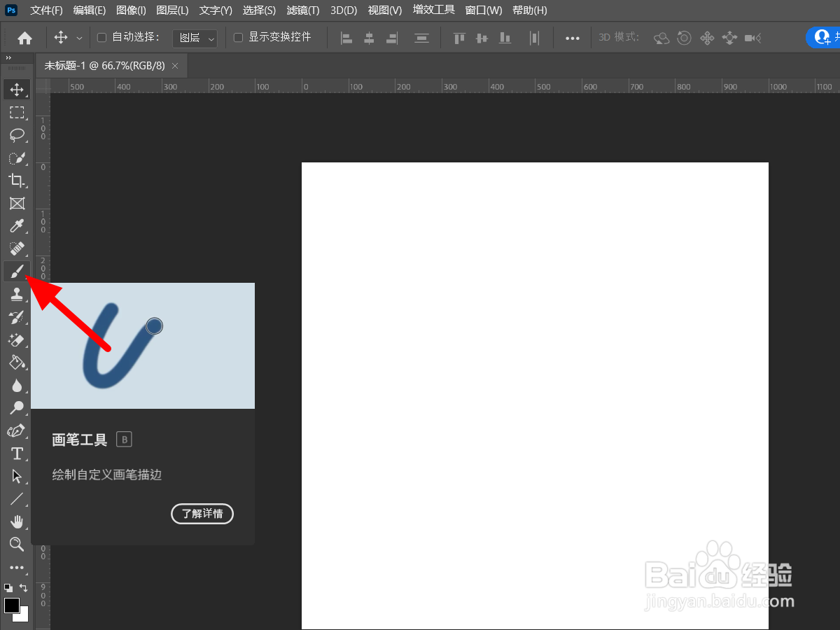Click the 了解详情 button in tooltip
840x630 pixels.
tap(202, 513)
